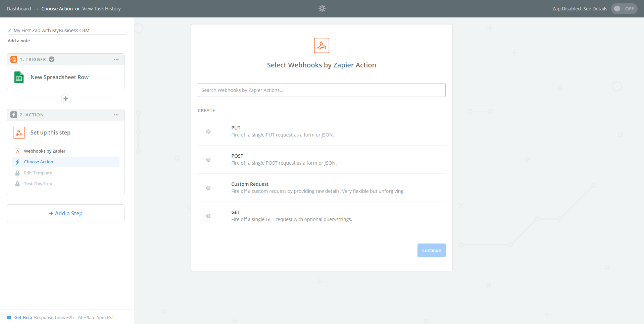The height and width of the screenshot is (324, 644).
Task: Click the GET option title
Action: click(236, 212)
